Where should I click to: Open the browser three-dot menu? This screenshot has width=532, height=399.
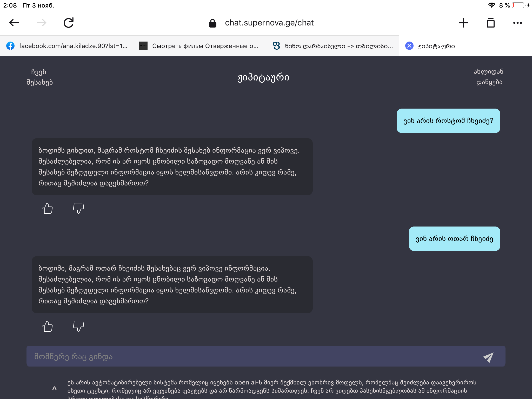(x=517, y=23)
